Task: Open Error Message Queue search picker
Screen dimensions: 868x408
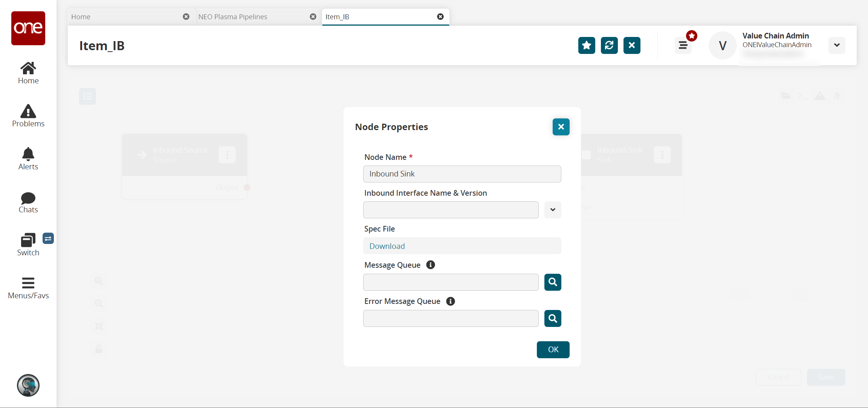Action: pyautogui.click(x=553, y=318)
